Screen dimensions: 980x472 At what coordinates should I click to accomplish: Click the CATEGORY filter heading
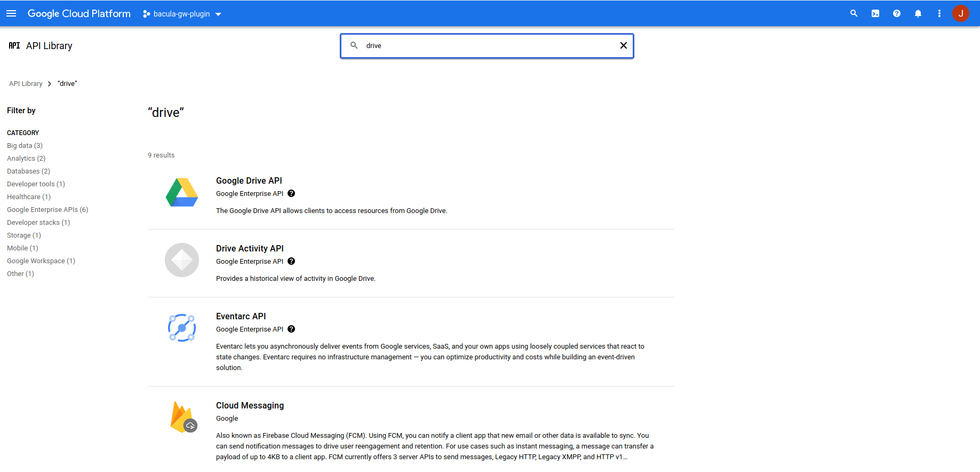pos(23,133)
